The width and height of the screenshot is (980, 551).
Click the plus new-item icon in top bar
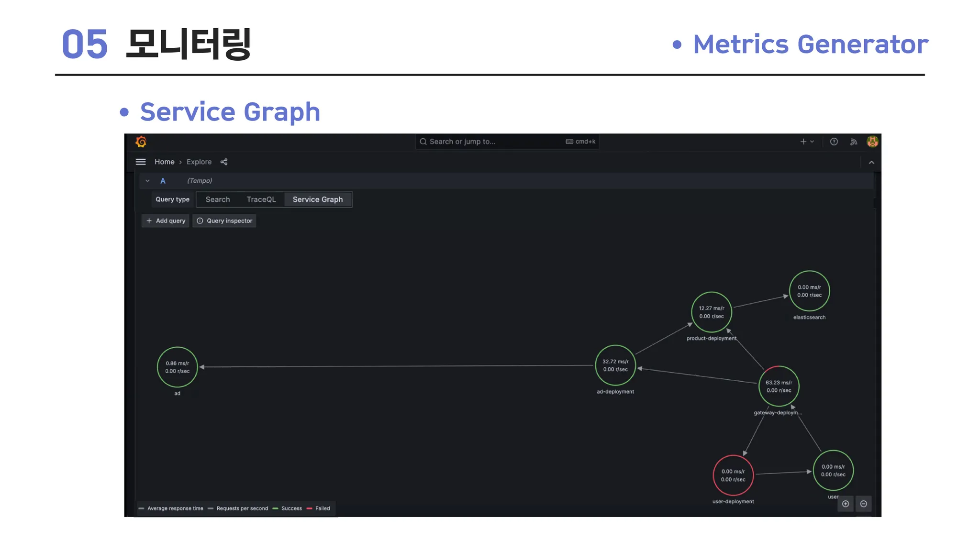[803, 142]
